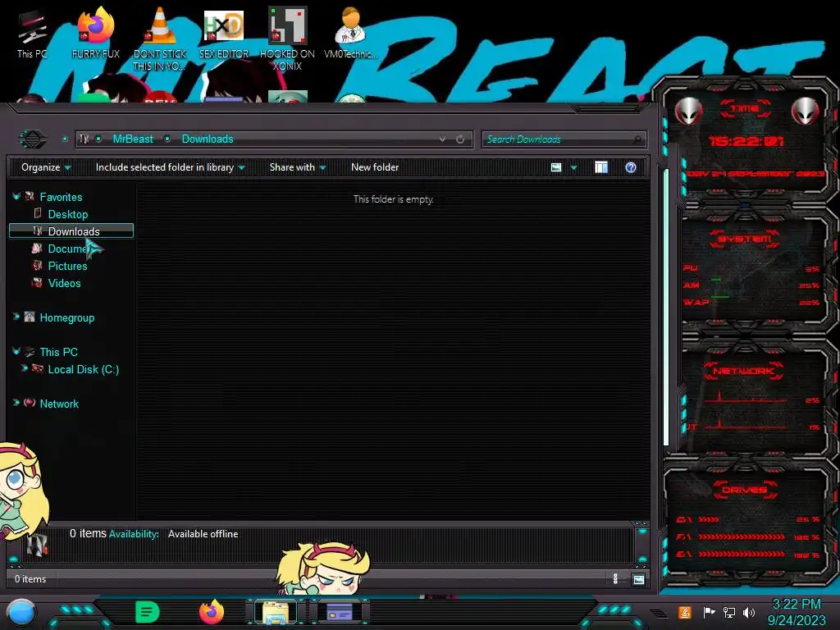Screen dimensions: 840x630
Task: Open Include selected folder in library dropdown
Action: click(170, 167)
